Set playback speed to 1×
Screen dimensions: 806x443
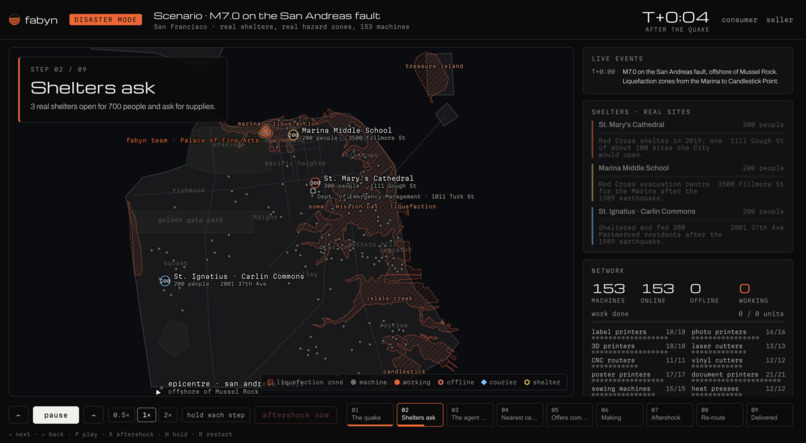(x=146, y=415)
